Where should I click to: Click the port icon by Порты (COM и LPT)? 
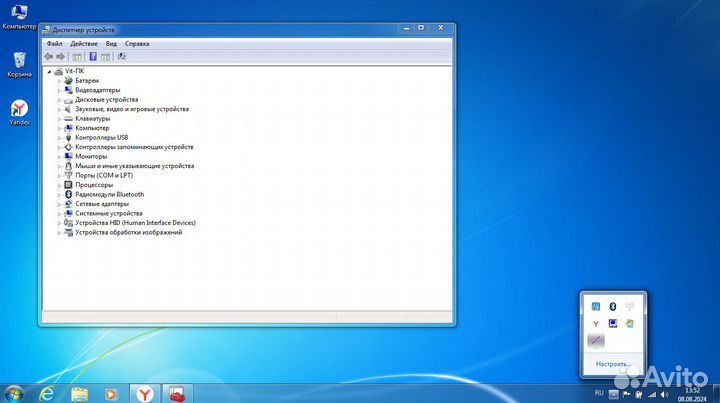tap(68, 175)
